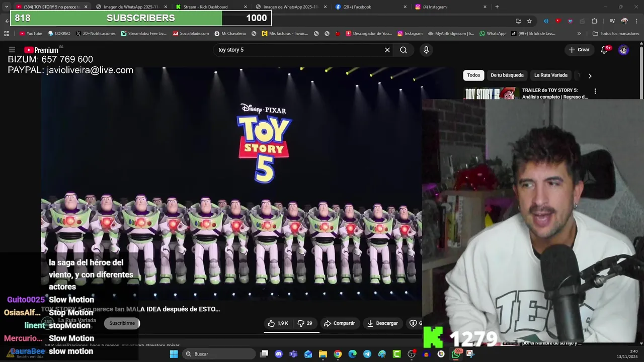Open the (99+) TikTok de Javi bookmark
The width and height of the screenshot is (644, 362).
point(533,34)
